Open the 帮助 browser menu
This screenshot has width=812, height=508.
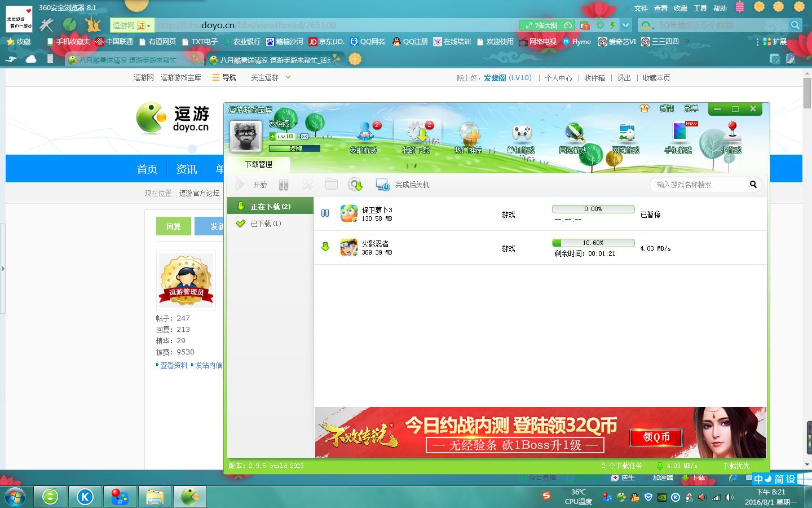click(x=720, y=8)
